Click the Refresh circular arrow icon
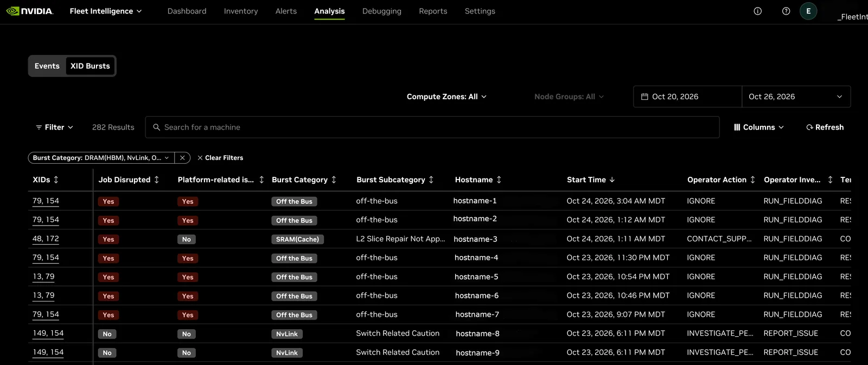The image size is (868, 365). [809, 127]
